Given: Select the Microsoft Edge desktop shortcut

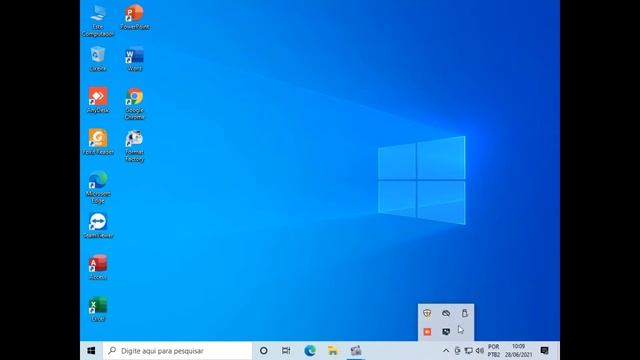Looking at the screenshot, I should click(x=98, y=187).
